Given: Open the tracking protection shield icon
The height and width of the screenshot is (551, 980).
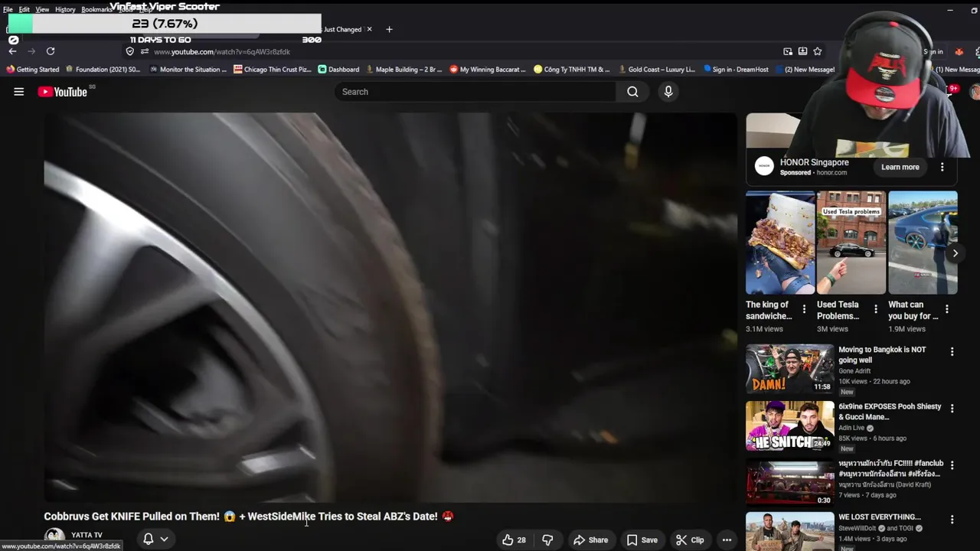Looking at the screenshot, I should tap(130, 51).
